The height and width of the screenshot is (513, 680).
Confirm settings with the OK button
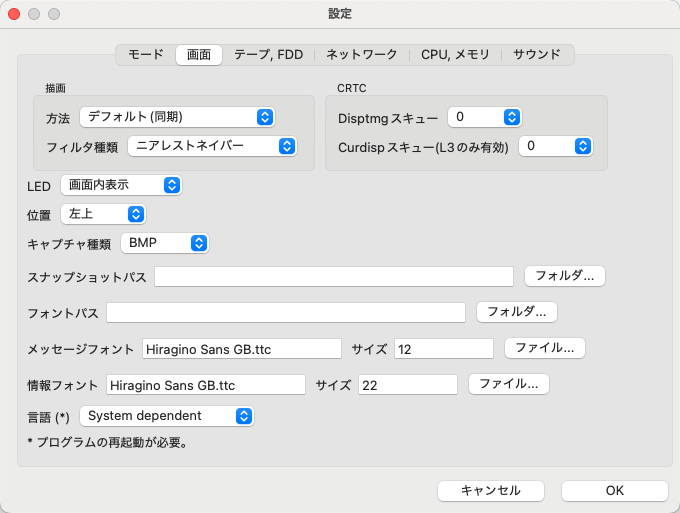coord(614,490)
